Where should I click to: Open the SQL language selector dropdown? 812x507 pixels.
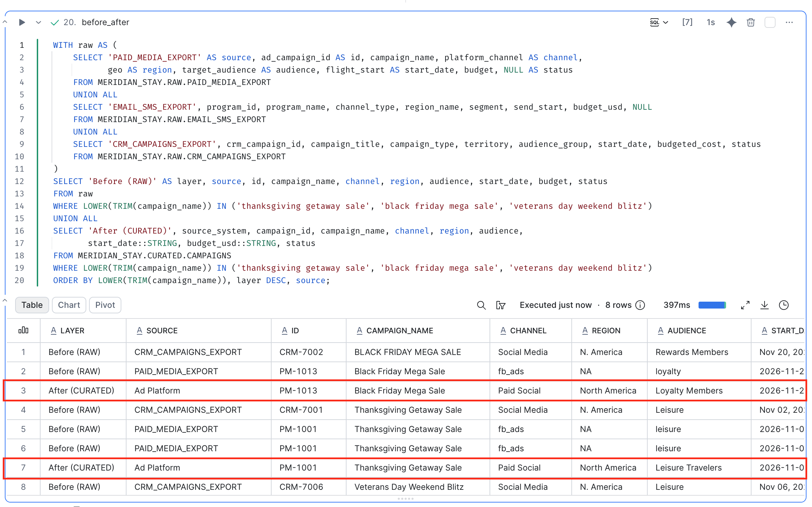659,22
